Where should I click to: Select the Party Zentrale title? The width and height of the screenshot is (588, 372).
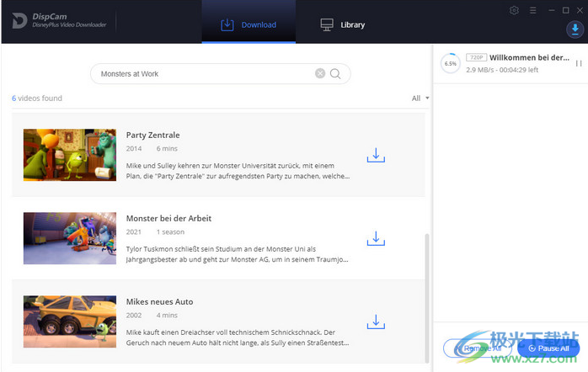[153, 135]
